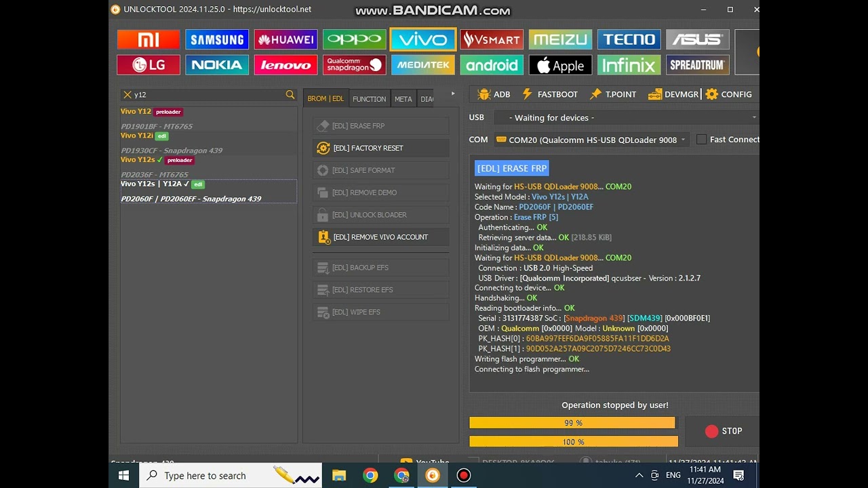Open the notification center icon

coord(738,475)
